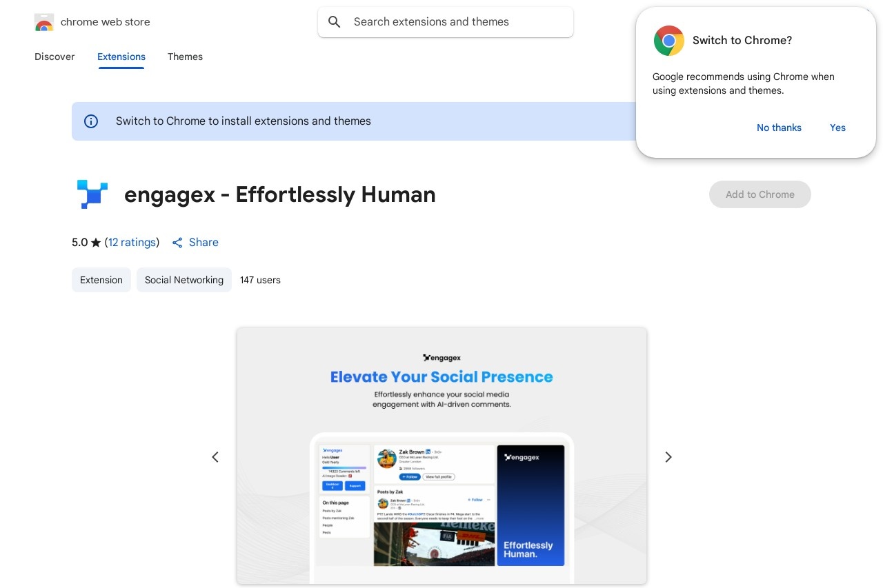883x588 pixels.
Task: Click the engagex promotional screenshot image
Action: coord(441,456)
